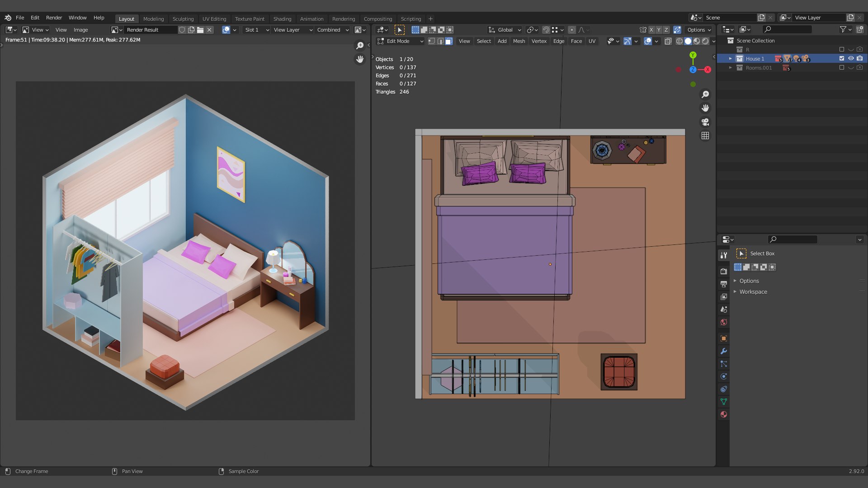Open the Material properties tab

point(723,414)
